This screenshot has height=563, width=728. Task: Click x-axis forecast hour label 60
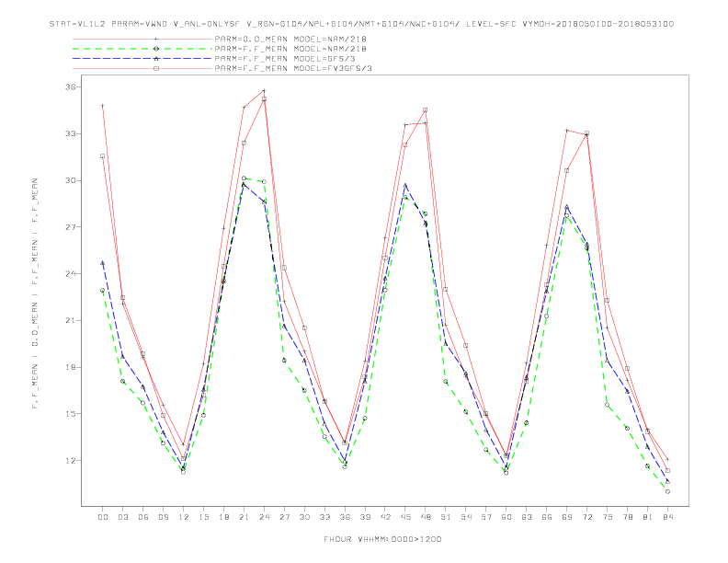[506, 517]
